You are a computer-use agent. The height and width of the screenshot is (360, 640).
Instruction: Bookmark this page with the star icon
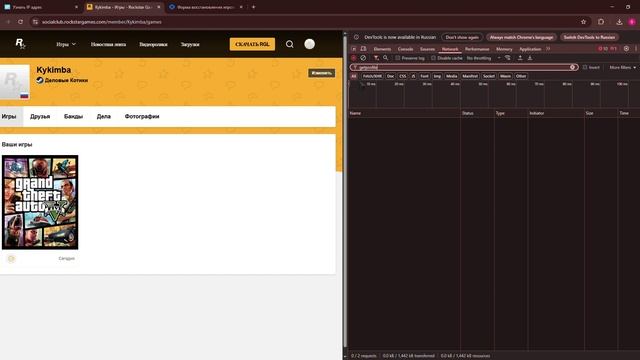(583, 22)
